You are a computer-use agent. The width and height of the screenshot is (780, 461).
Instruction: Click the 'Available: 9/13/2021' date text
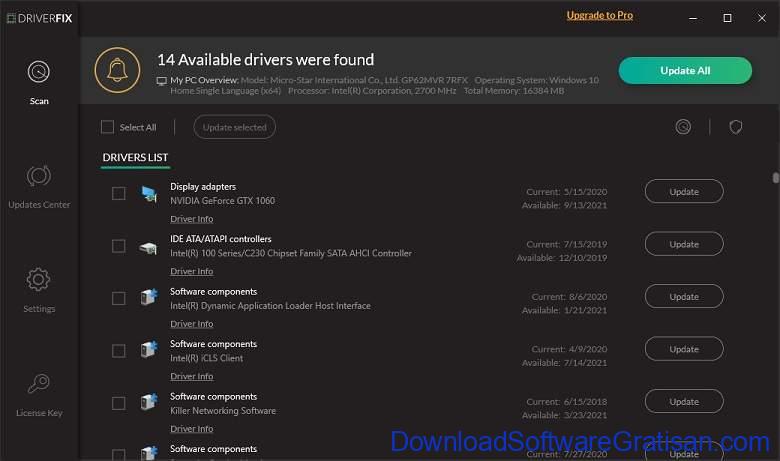pos(564,205)
